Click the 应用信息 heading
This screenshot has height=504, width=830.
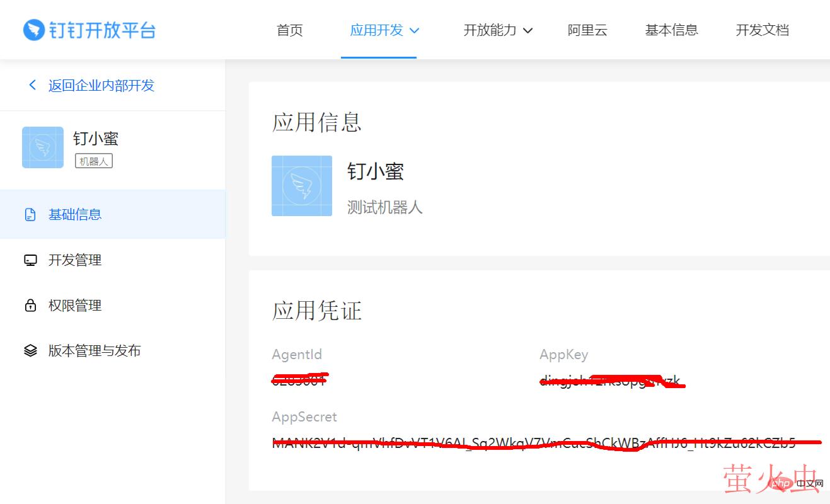pos(317,122)
